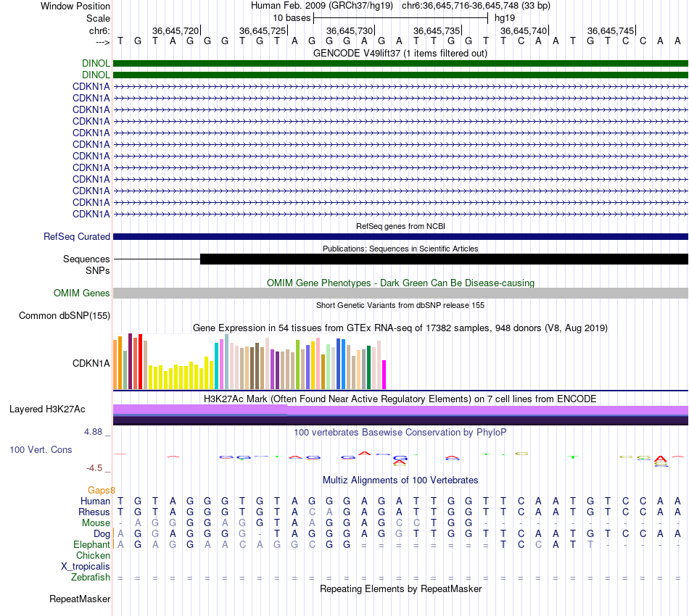The width and height of the screenshot is (689, 616).
Task: Click the upper DINOL transcript label
Action: click(x=96, y=63)
